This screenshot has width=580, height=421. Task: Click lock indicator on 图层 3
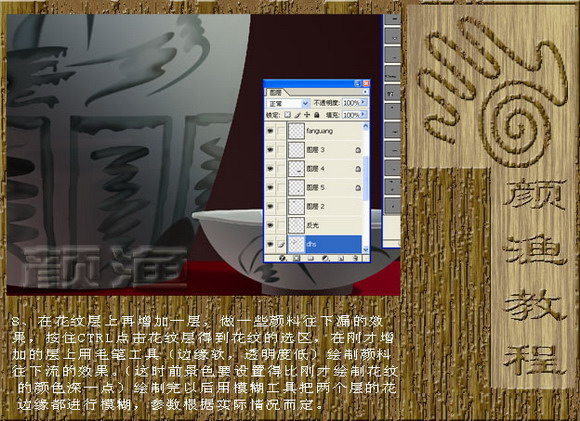point(358,150)
